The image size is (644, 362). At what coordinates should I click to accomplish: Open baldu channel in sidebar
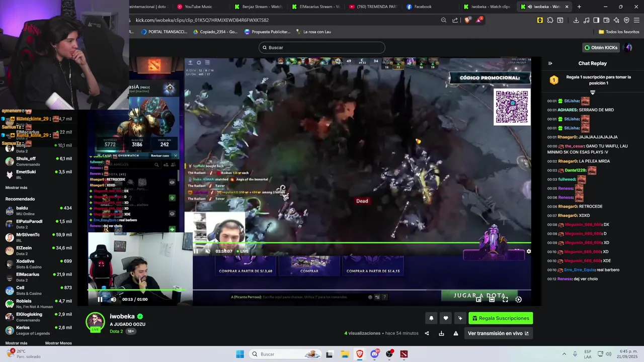click(39, 211)
